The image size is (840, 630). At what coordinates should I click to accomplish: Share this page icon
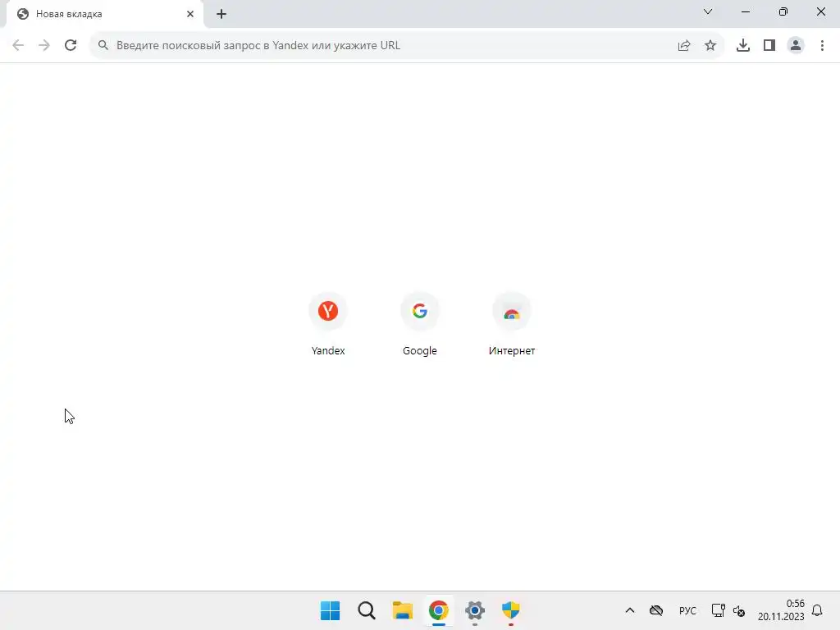click(684, 46)
